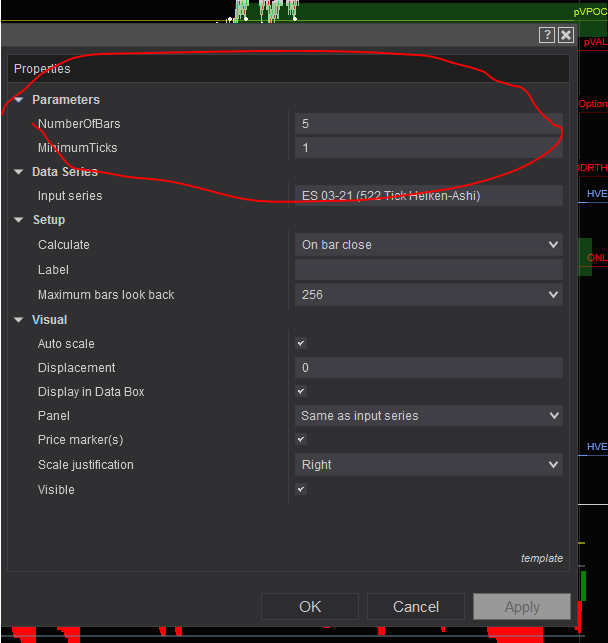Click the pVPOC label on chart
Viewport: 608px width, 643px height.
point(590,12)
